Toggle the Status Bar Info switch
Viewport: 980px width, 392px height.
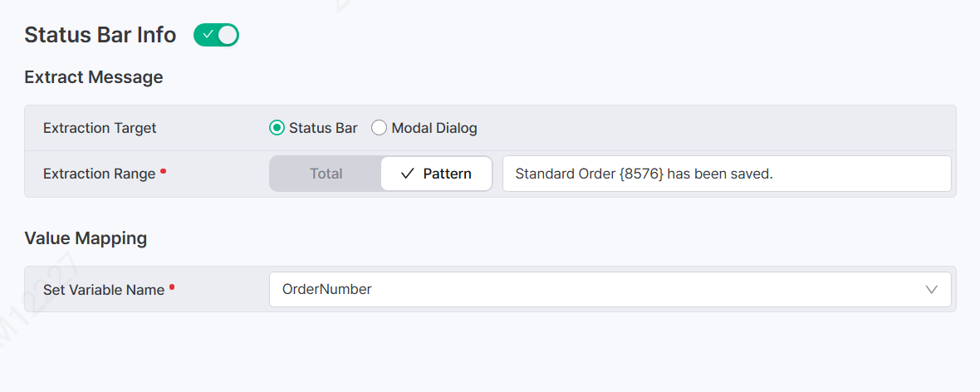point(216,35)
